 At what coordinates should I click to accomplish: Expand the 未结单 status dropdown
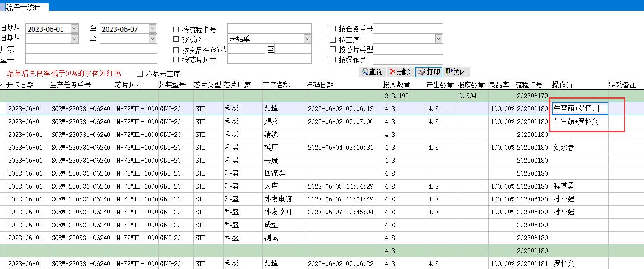click(307, 39)
